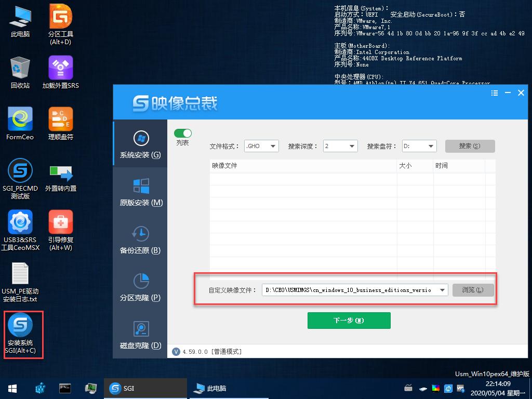Click the green 下一步 button
Screen dimensions: 532x399
tap(349, 321)
